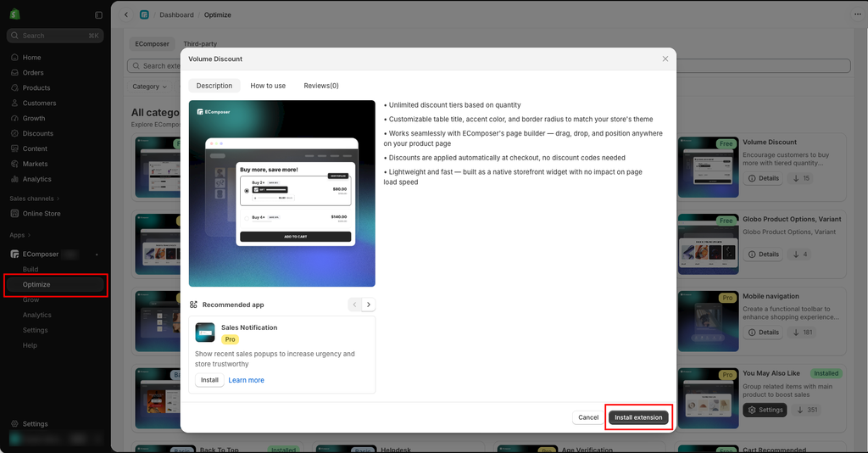Select the Third-party tab
The image size is (868, 453).
(x=200, y=44)
